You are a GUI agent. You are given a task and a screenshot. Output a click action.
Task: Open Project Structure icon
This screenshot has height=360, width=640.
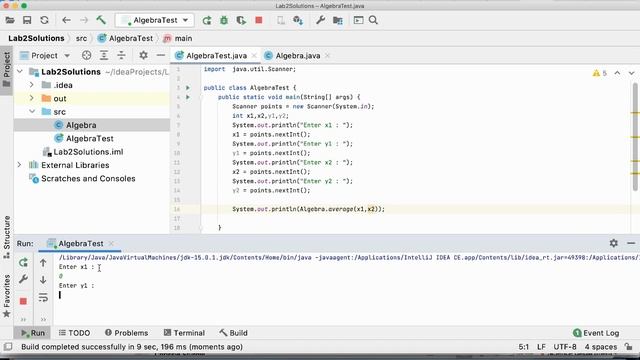(338, 20)
